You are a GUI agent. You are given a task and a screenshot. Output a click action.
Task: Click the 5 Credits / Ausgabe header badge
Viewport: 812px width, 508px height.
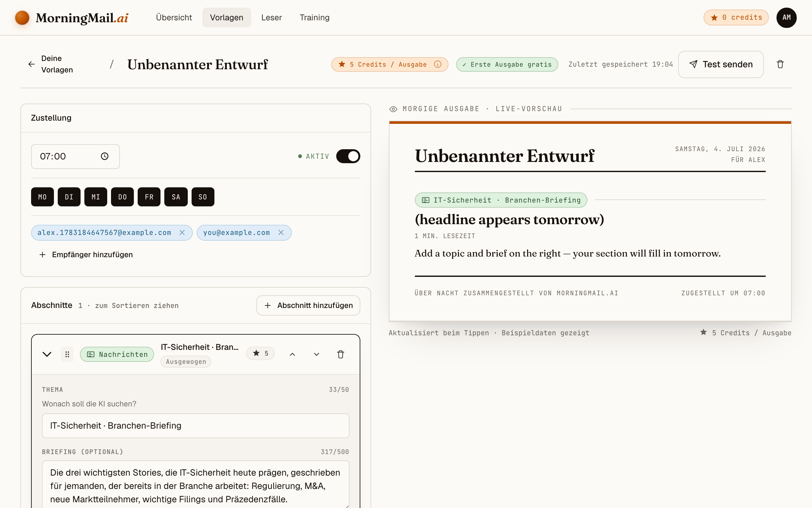pyautogui.click(x=390, y=64)
